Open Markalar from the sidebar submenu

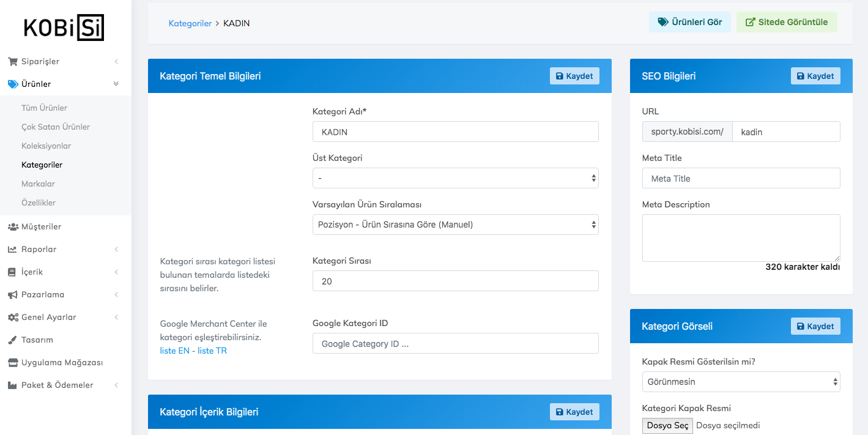point(38,184)
